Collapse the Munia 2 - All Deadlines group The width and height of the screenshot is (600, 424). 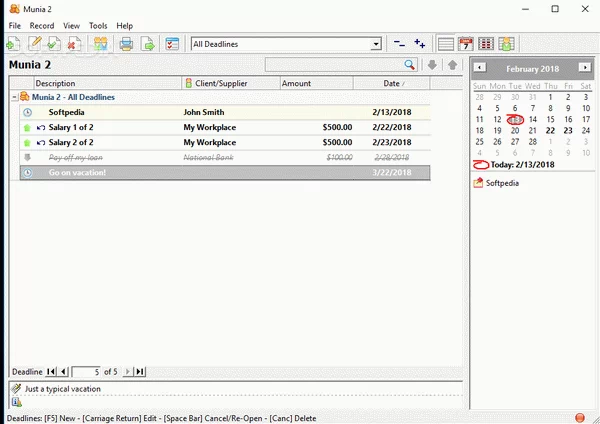coord(14,98)
